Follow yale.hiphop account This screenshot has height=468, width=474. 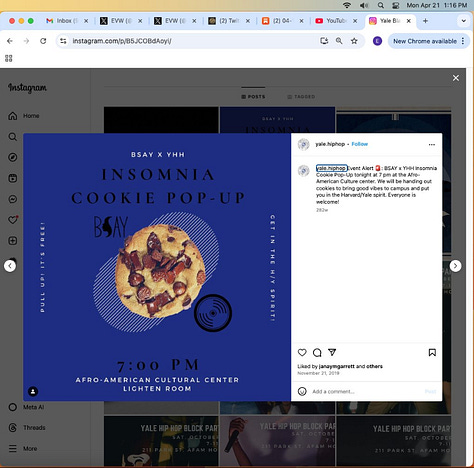[360, 144]
